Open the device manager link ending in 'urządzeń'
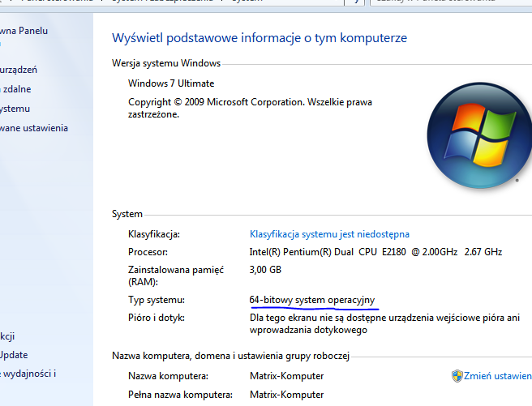This screenshot has width=532, height=406. click(18, 70)
